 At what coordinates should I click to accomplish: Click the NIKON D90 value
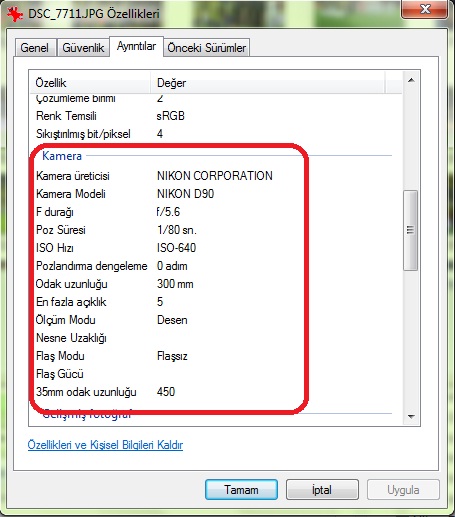click(185, 194)
